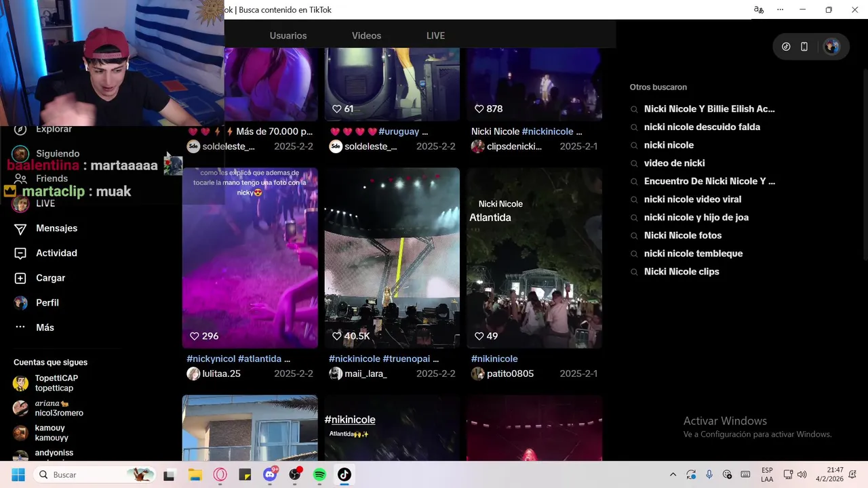Open Opera GX from the taskbar
Screen dimensions: 868x488
pyautogui.click(x=220, y=474)
